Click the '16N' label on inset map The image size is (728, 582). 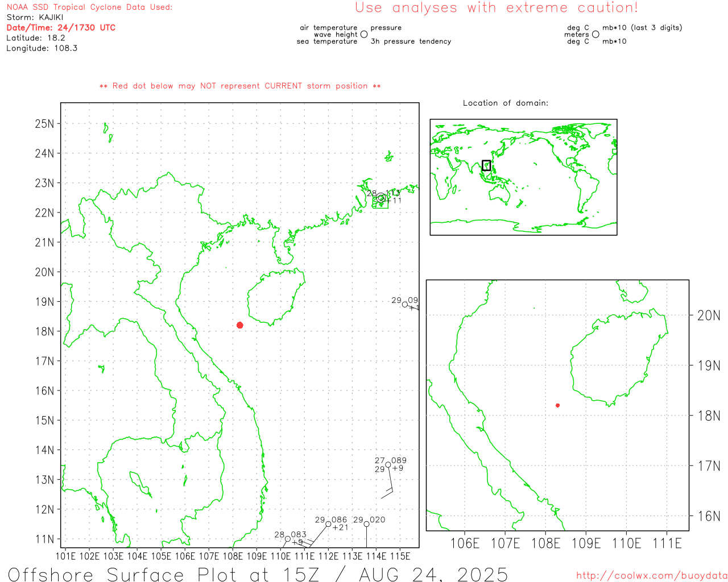(x=709, y=516)
